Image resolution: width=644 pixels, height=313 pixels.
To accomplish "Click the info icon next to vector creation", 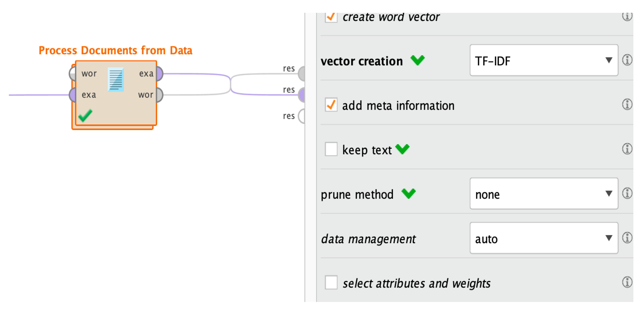I will [627, 60].
